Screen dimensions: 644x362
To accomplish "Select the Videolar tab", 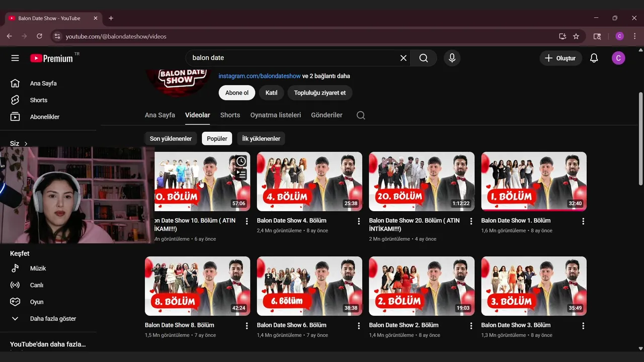I will [x=198, y=115].
